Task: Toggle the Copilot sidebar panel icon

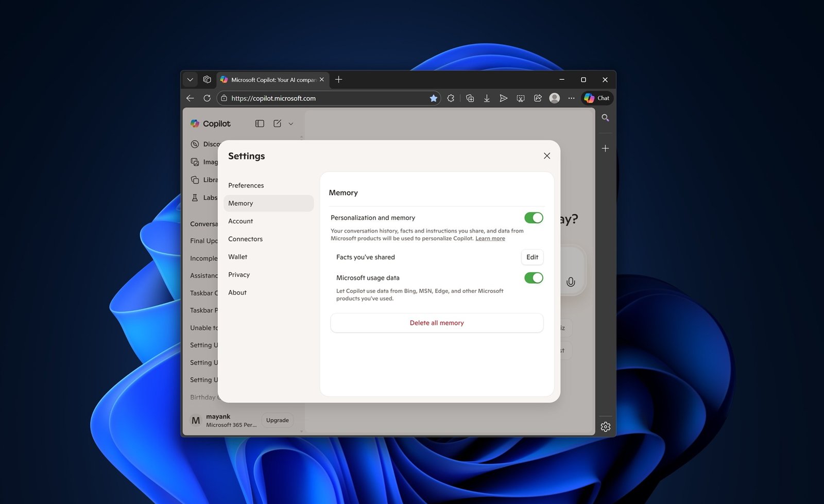Action: 260,124
